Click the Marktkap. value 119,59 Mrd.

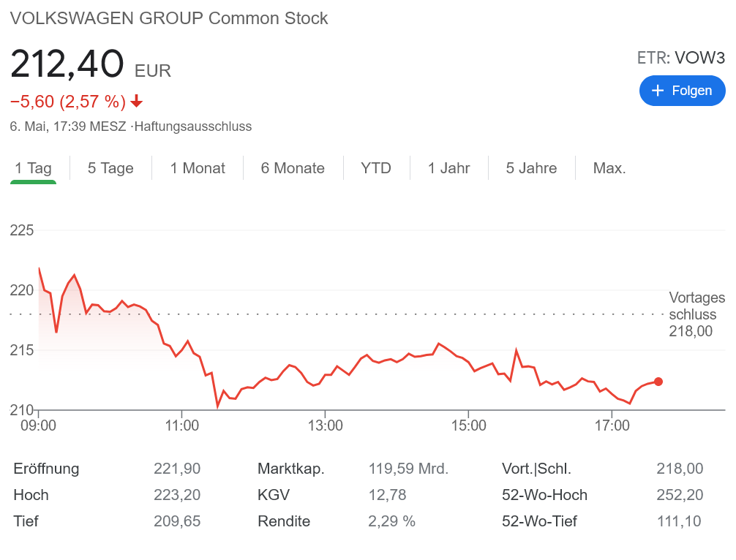tap(408, 469)
